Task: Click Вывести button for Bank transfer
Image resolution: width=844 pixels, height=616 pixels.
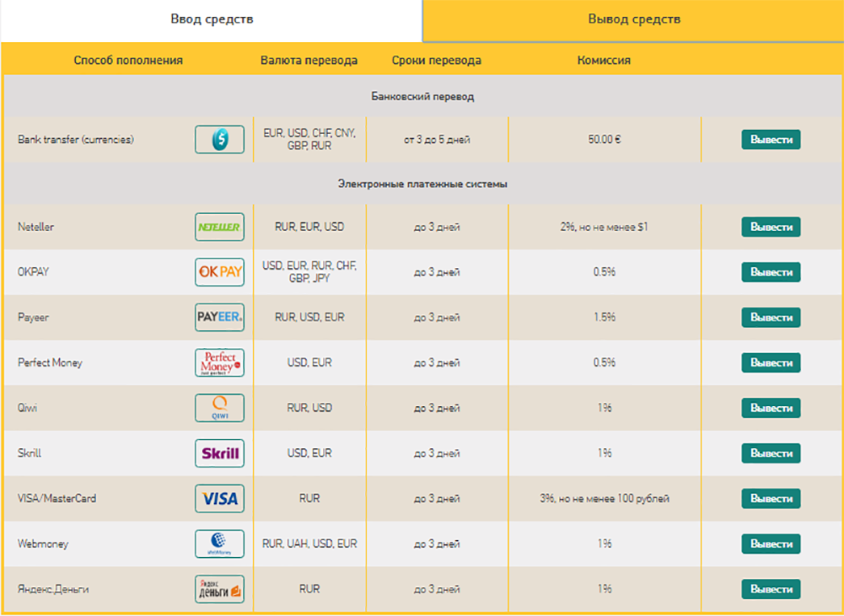Action: click(771, 140)
